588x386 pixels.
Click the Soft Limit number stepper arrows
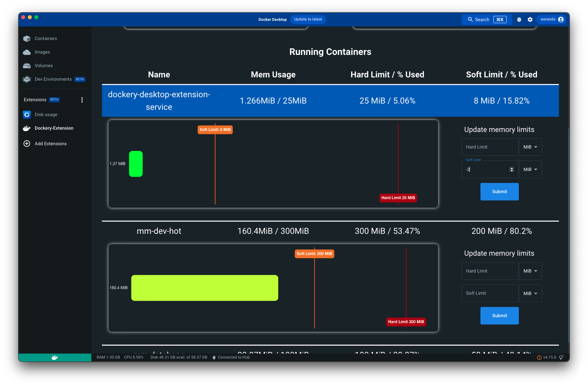click(x=512, y=170)
